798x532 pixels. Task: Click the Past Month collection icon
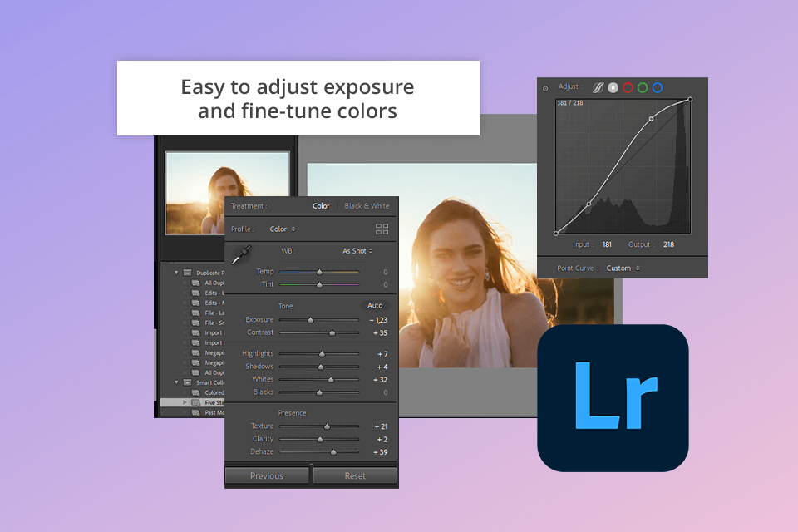(x=196, y=412)
